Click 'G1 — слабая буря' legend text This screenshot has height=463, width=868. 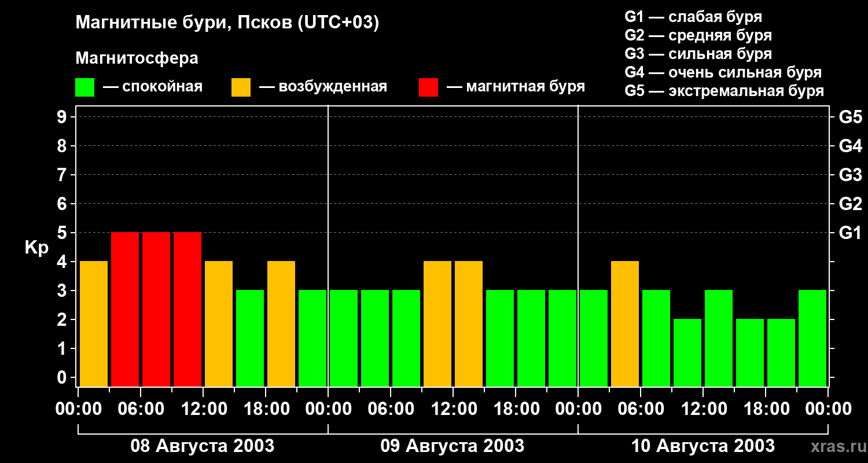693,17
